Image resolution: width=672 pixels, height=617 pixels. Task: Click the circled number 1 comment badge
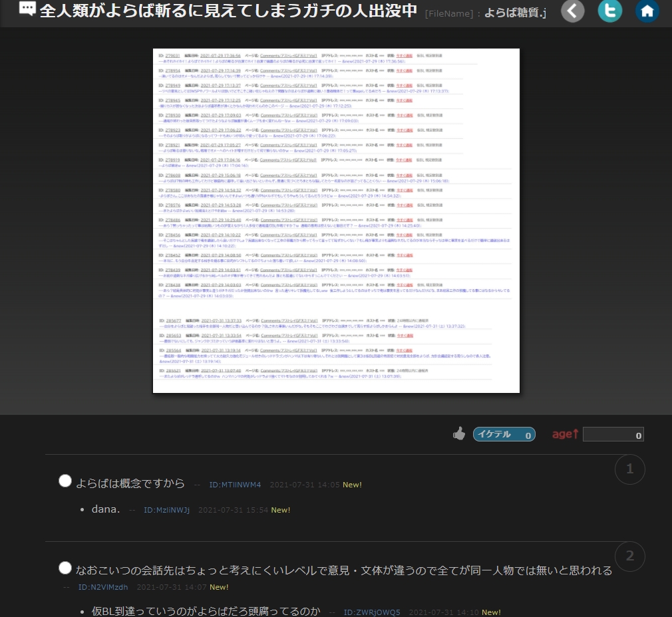[x=629, y=470]
